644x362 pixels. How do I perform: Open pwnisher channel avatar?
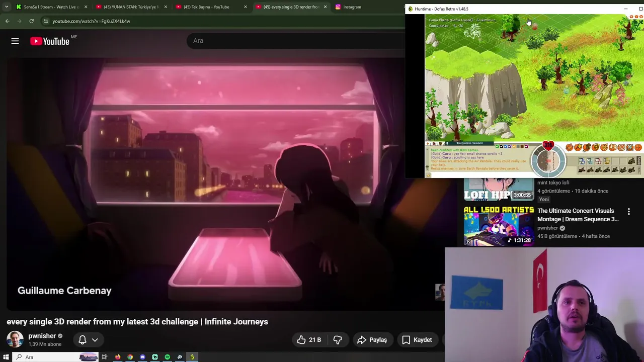coord(15,339)
